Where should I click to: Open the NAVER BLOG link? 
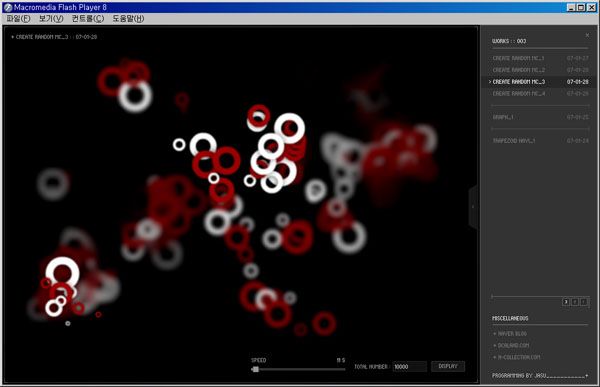510,334
